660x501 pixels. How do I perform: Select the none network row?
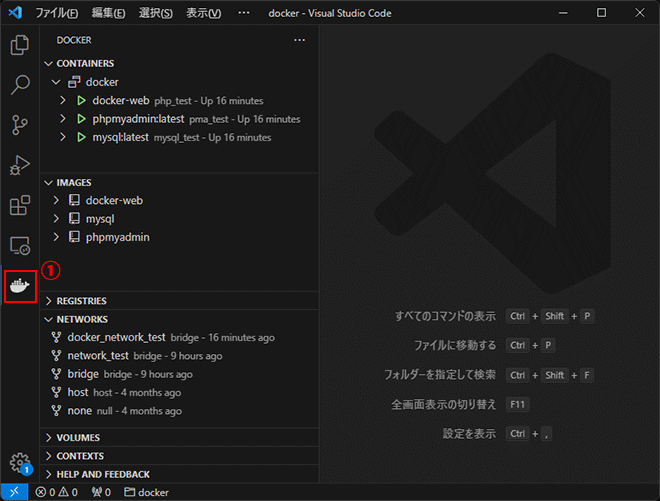coord(180,410)
